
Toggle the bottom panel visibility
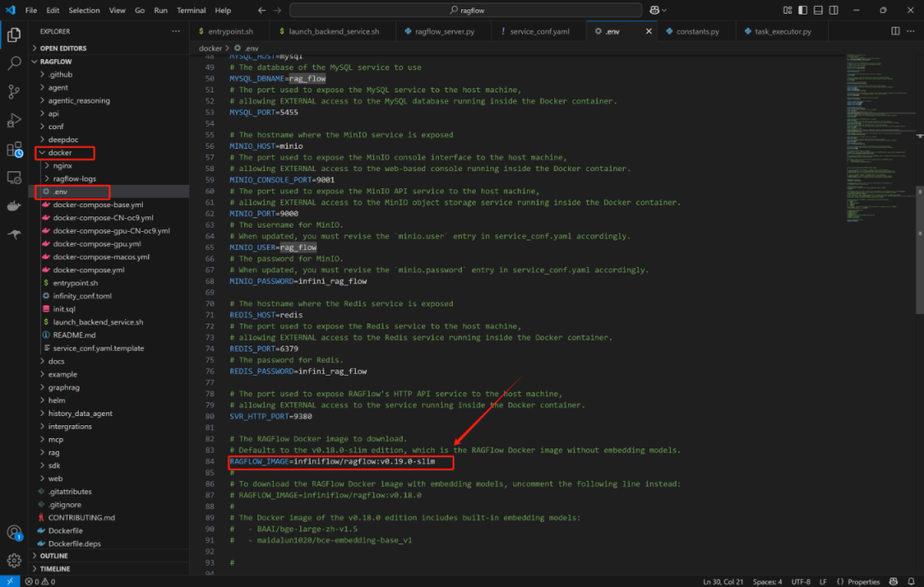pyautogui.click(x=818, y=10)
